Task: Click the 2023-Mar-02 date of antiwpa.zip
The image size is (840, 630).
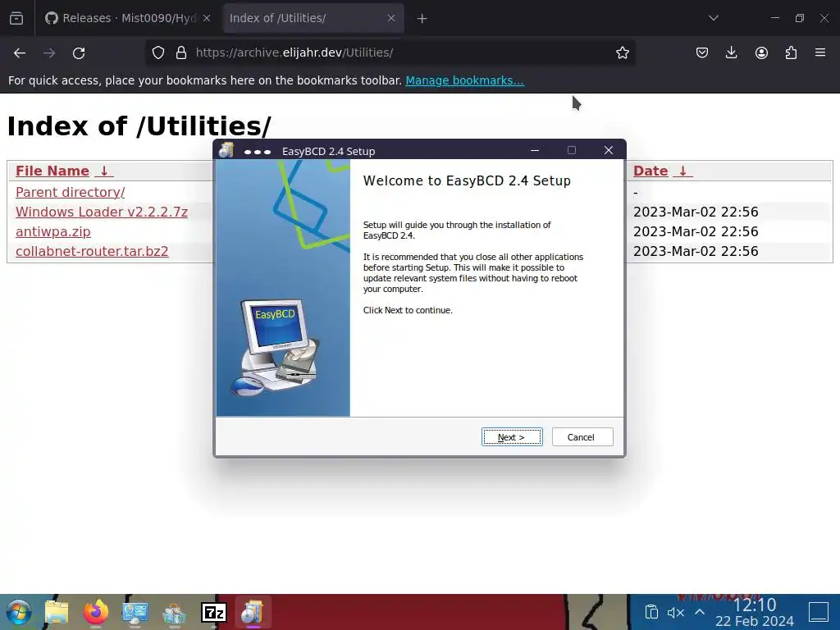Action: pos(696,231)
